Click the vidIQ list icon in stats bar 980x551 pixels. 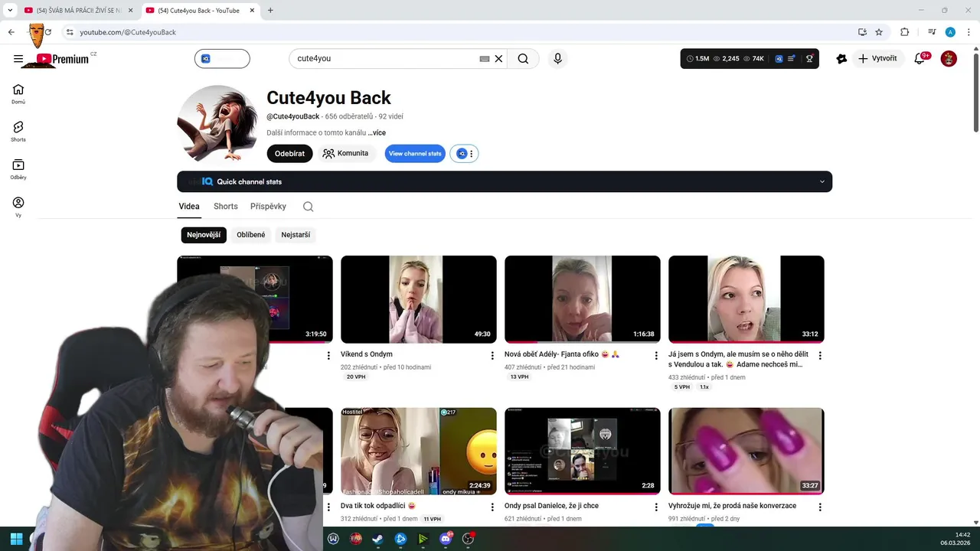point(792,59)
